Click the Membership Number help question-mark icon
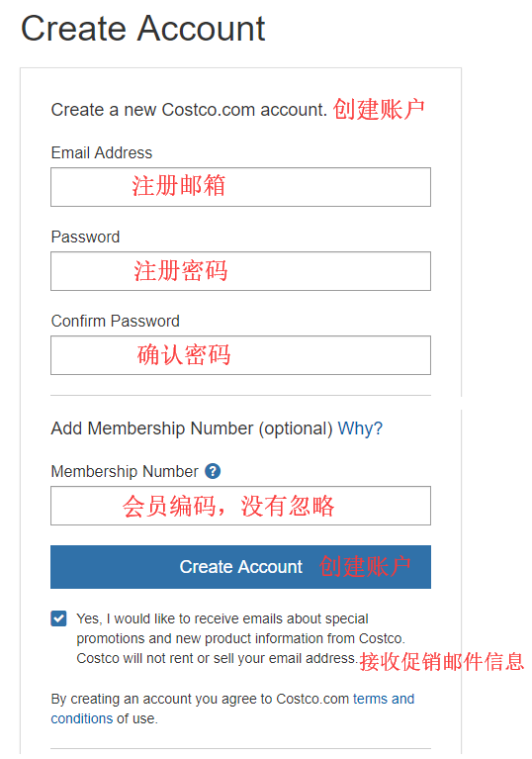Image resolution: width=532 pixels, height=759 pixels. tap(213, 471)
